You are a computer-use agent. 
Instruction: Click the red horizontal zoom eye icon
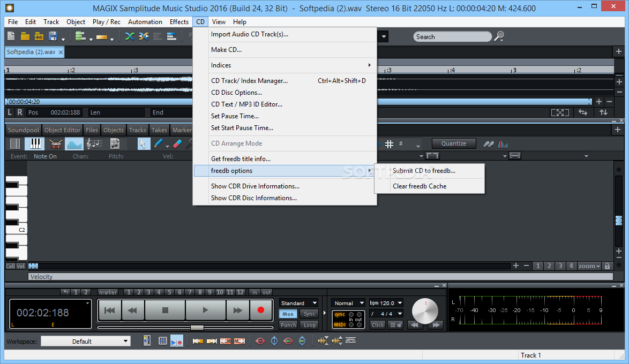[x=260, y=341]
